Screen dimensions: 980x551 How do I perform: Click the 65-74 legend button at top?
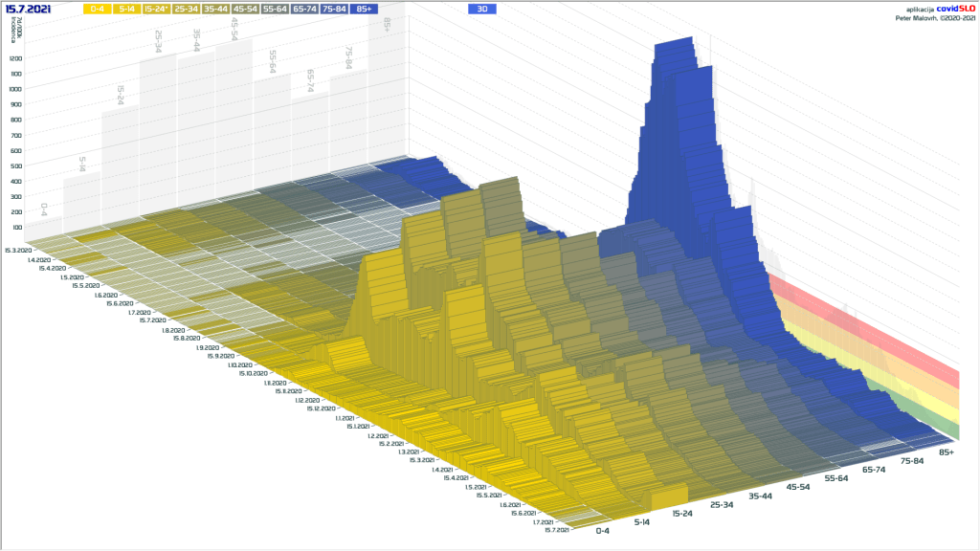pyautogui.click(x=304, y=9)
